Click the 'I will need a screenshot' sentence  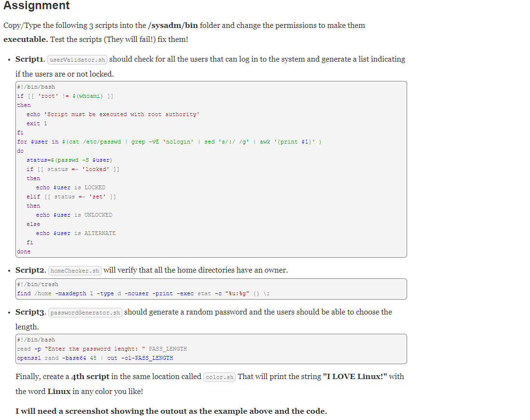tap(171, 411)
